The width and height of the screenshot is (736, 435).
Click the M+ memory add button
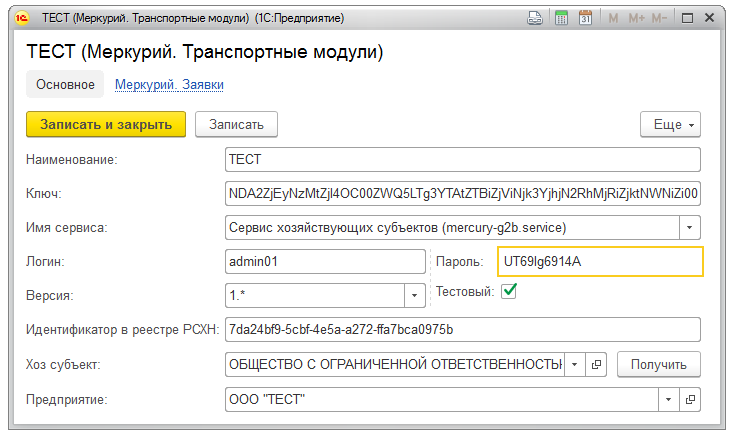click(x=636, y=18)
